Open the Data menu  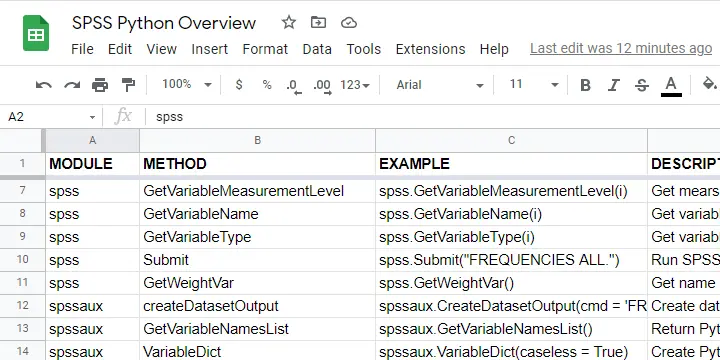pos(317,49)
